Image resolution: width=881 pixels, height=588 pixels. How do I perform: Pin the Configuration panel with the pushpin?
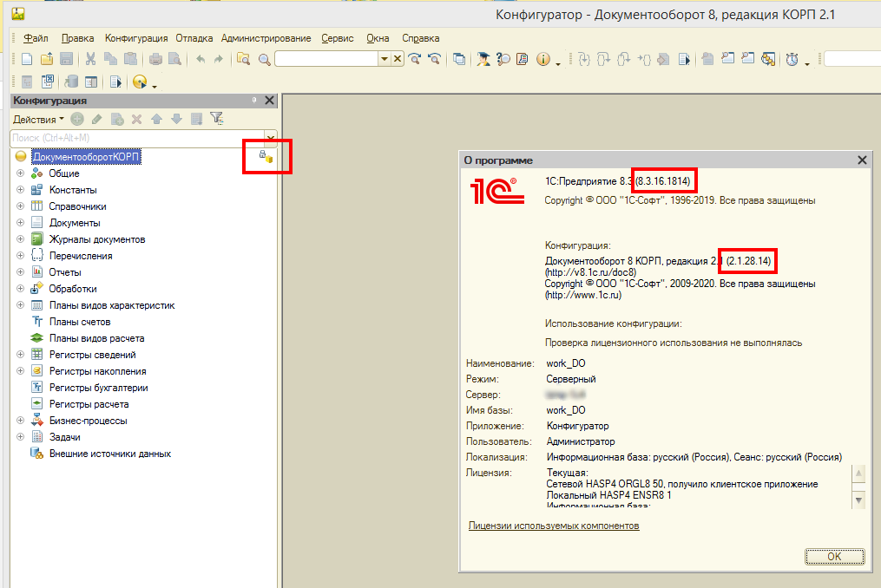pos(254,100)
